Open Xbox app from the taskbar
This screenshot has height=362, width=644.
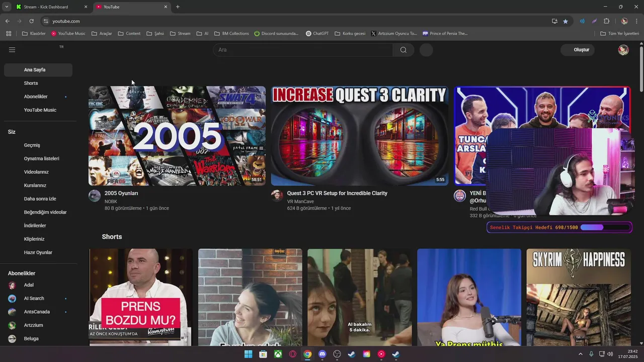[x=278, y=354]
